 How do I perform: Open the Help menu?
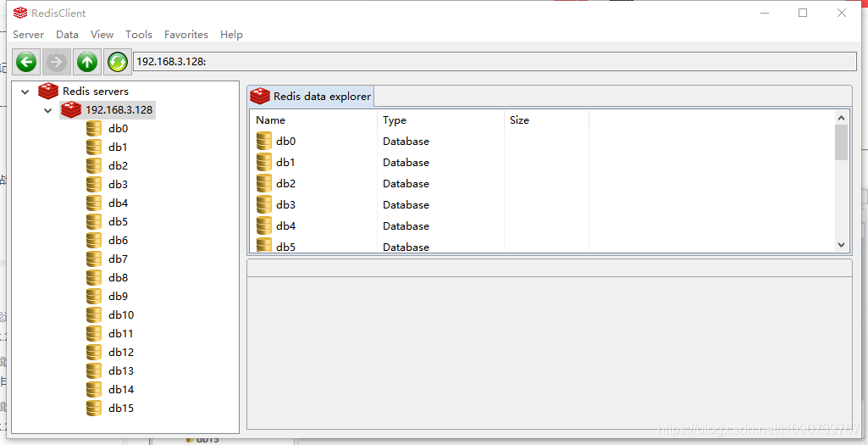point(231,35)
